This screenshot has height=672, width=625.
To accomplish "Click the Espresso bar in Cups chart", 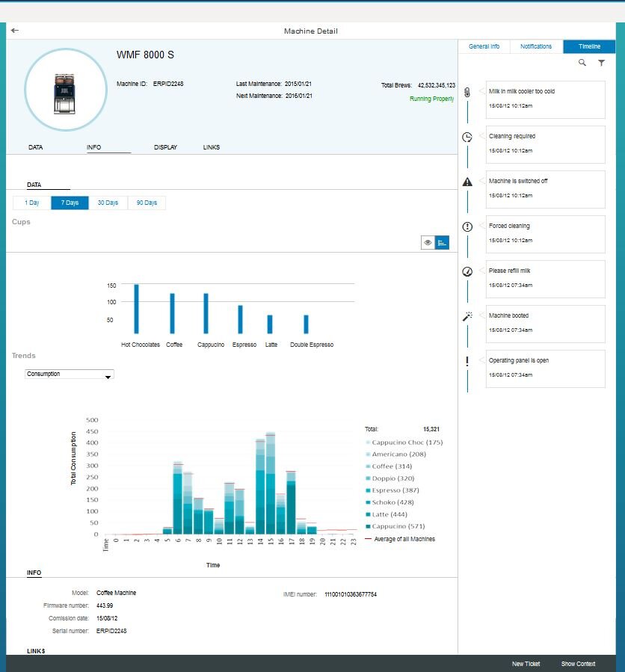I will [241, 319].
